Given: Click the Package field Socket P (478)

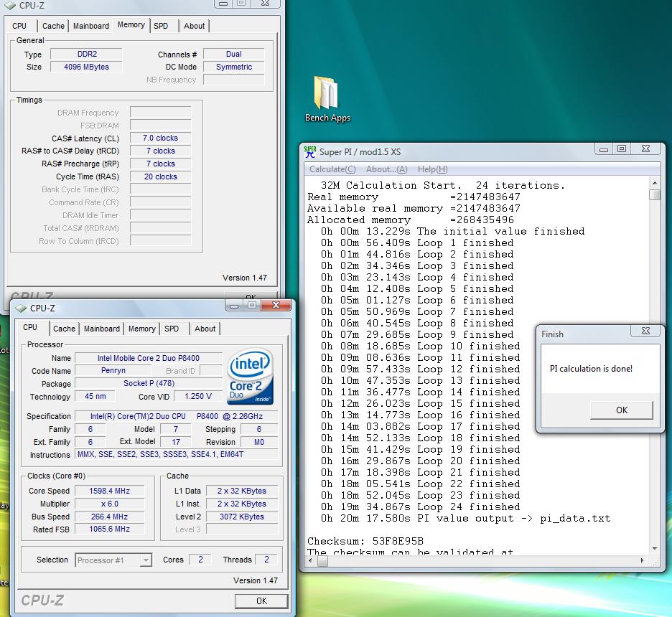Looking at the screenshot, I should click(x=149, y=383).
